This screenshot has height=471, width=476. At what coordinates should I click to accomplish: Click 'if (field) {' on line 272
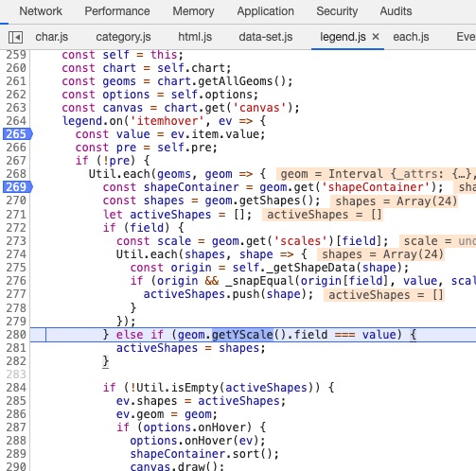pyautogui.click(x=144, y=228)
